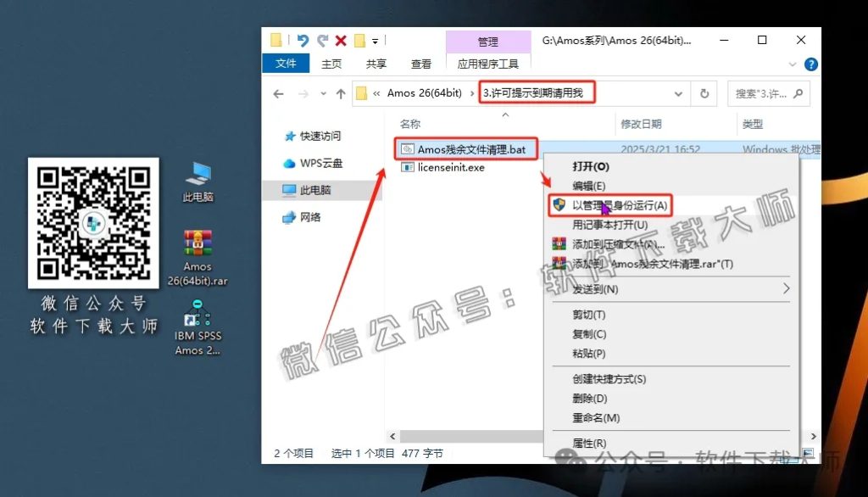Click the up arrow to go to parent folder
Image resolution: width=868 pixels, height=497 pixels.
[341, 93]
